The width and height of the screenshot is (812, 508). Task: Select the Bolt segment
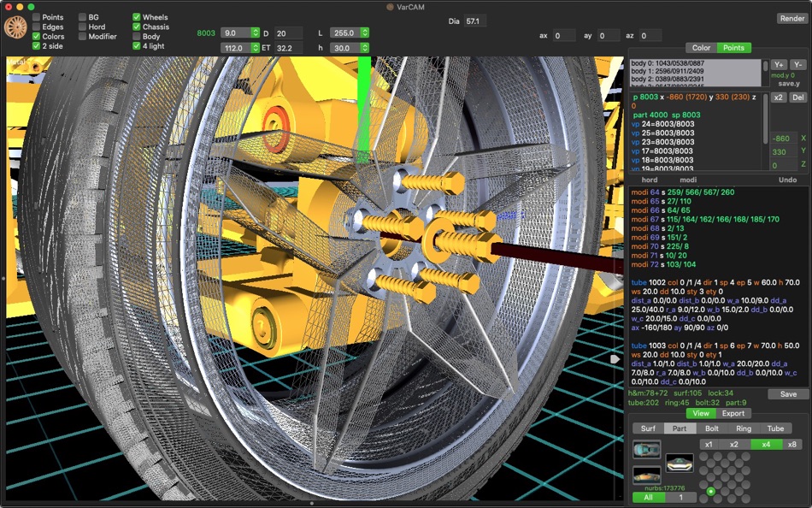(x=711, y=428)
